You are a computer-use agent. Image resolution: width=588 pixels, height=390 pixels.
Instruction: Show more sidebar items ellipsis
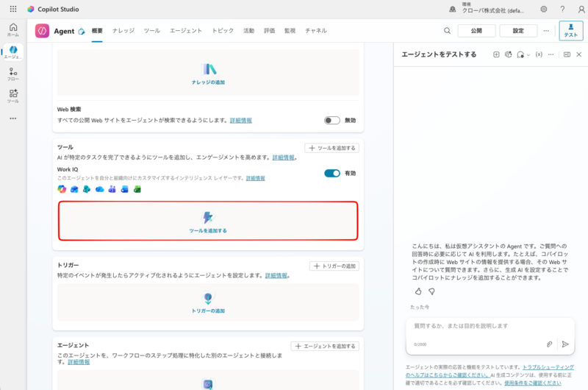point(13,118)
